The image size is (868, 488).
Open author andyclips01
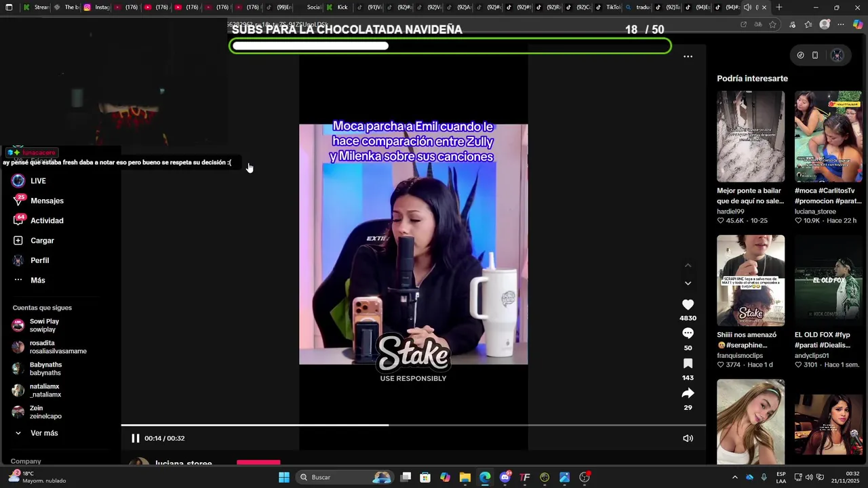(812, 356)
